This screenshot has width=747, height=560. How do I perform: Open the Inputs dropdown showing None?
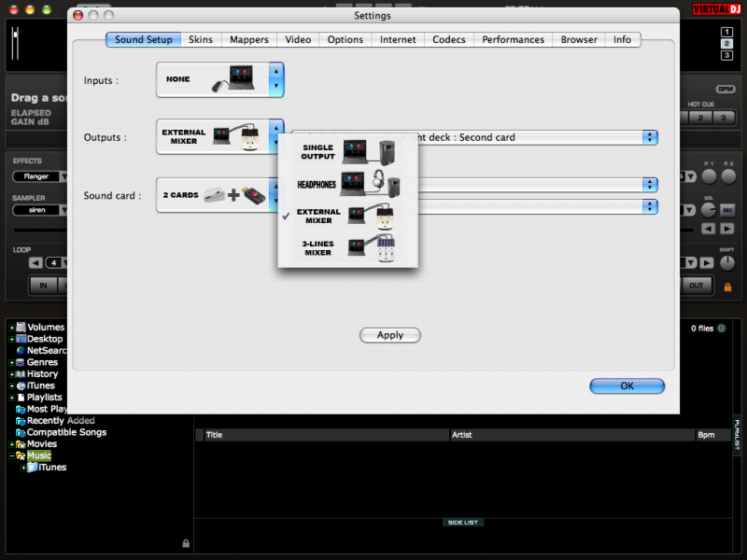coord(220,80)
